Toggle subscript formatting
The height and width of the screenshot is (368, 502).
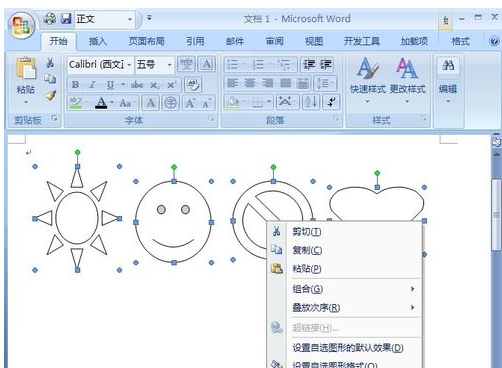coord(154,85)
